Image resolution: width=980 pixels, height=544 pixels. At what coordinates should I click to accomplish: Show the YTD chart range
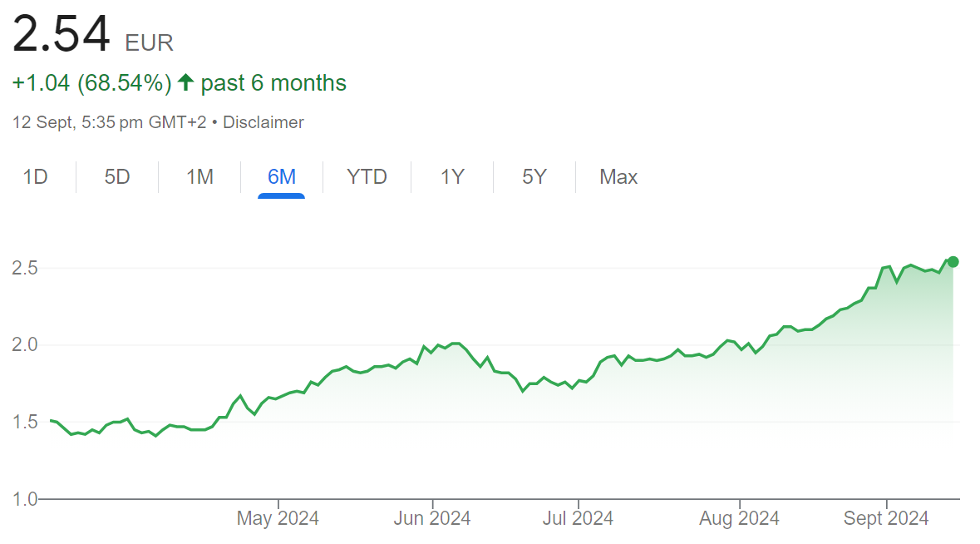click(367, 177)
